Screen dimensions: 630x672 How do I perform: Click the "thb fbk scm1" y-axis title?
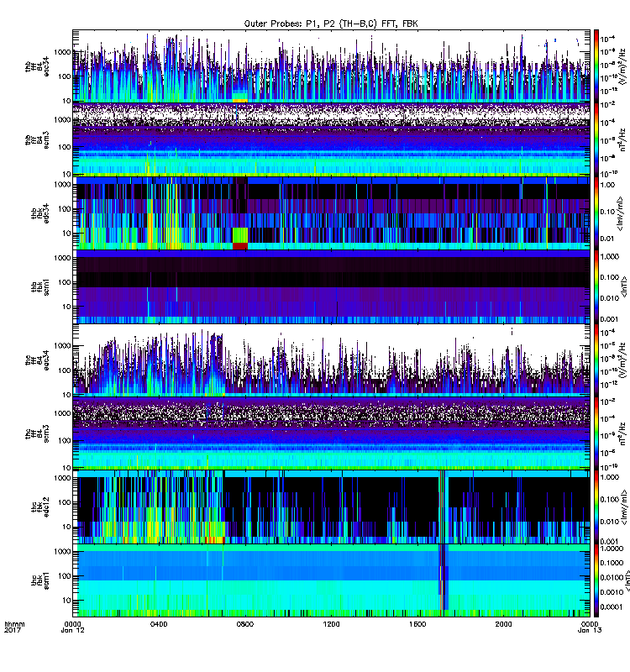pos(40,286)
